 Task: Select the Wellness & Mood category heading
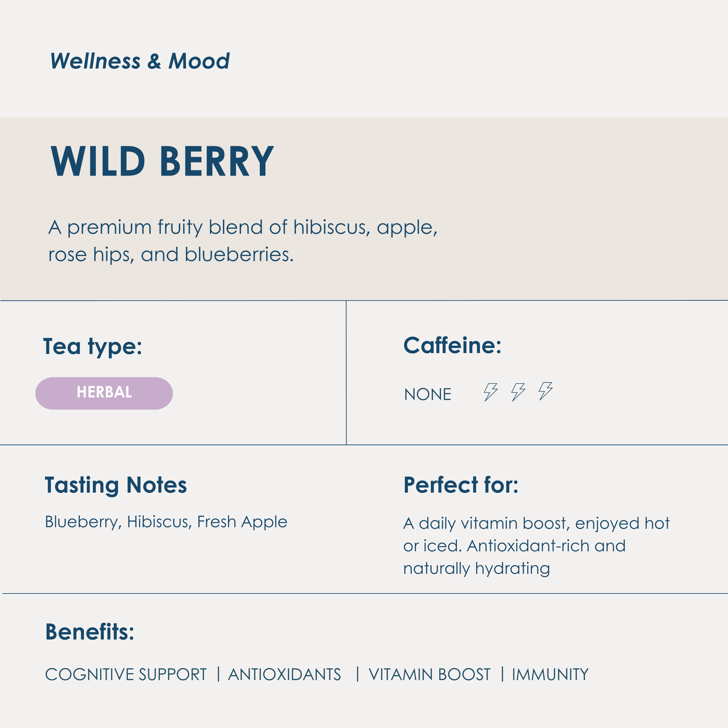click(140, 61)
